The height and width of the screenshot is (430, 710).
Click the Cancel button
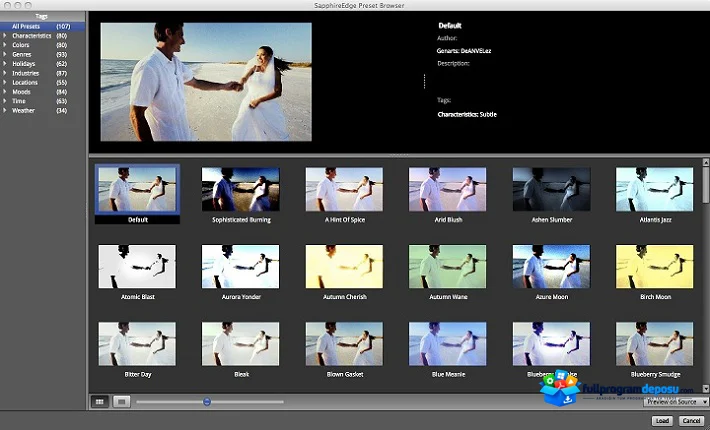pyautogui.click(x=691, y=420)
